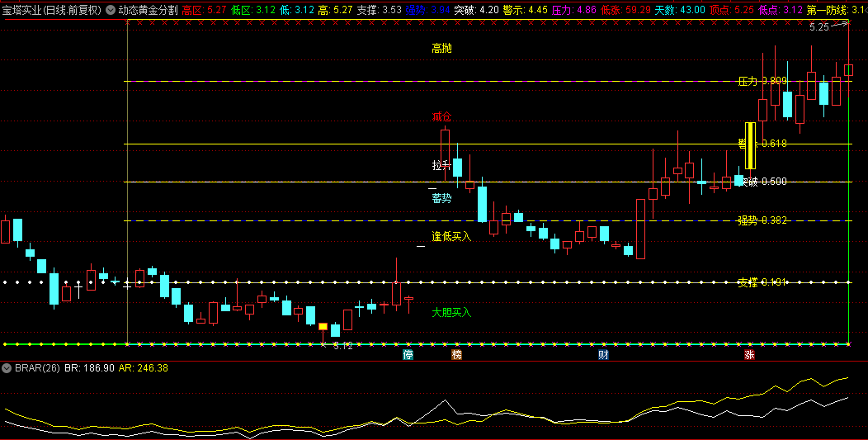The width and height of the screenshot is (868, 440).
Task: Click the 低区: 3.12 header value
Action: (x=253, y=10)
